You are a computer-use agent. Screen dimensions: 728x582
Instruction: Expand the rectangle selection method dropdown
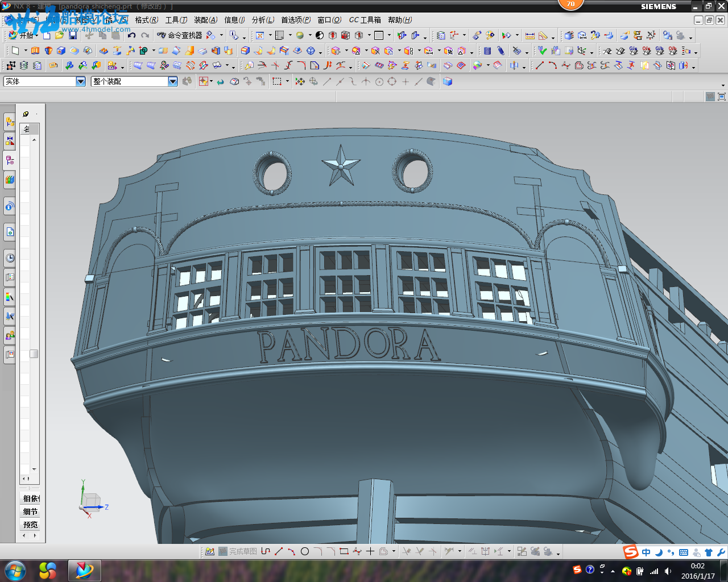[287, 82]
